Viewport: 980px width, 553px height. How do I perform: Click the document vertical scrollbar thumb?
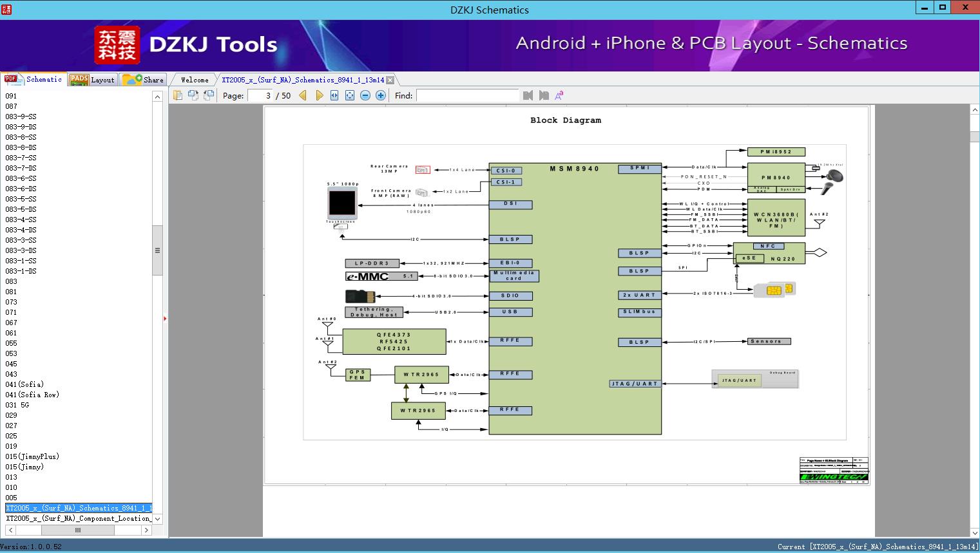pos(974,138)
